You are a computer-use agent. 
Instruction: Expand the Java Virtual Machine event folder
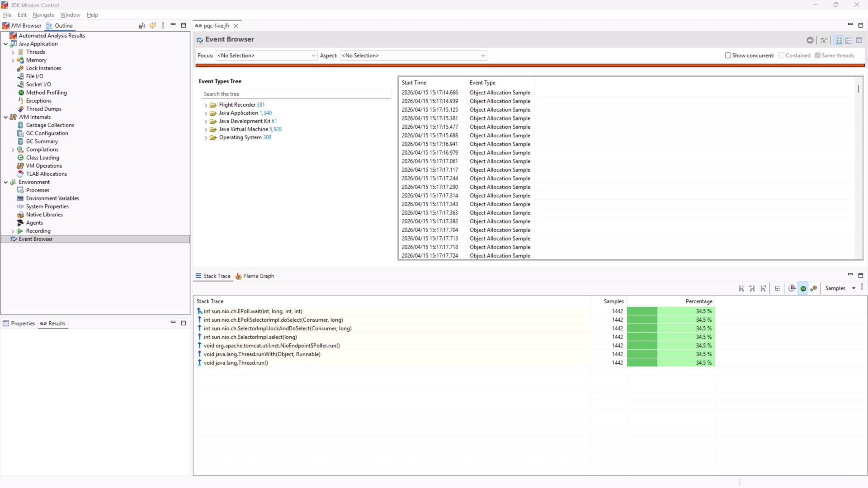coord(206,129)
